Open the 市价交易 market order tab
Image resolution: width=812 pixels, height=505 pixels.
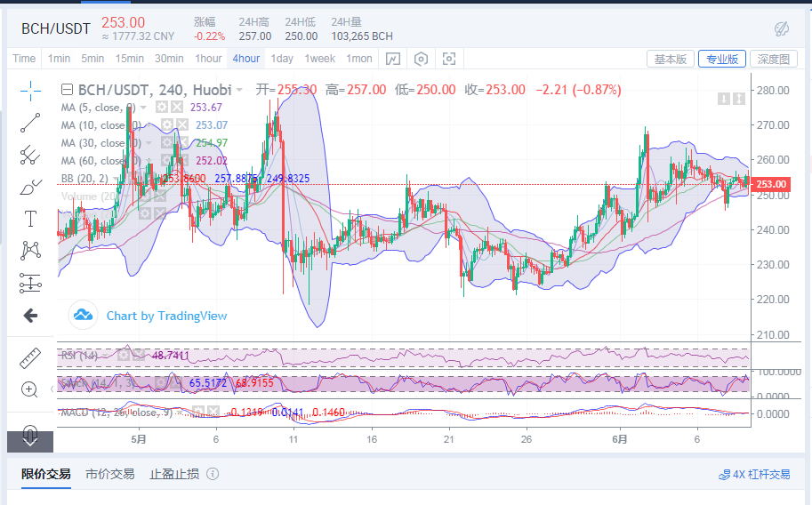(109, 474)
